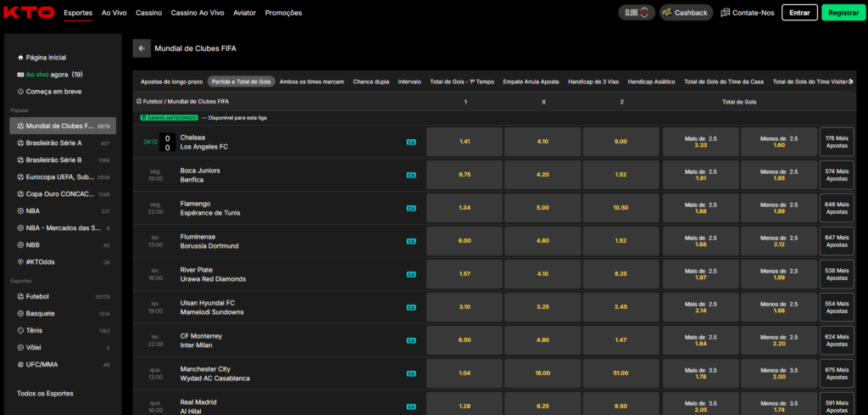Open the Ulsan Hyundai FC vs Mamelodi Sundowns match
868x415 pixels.
point(212,307)
